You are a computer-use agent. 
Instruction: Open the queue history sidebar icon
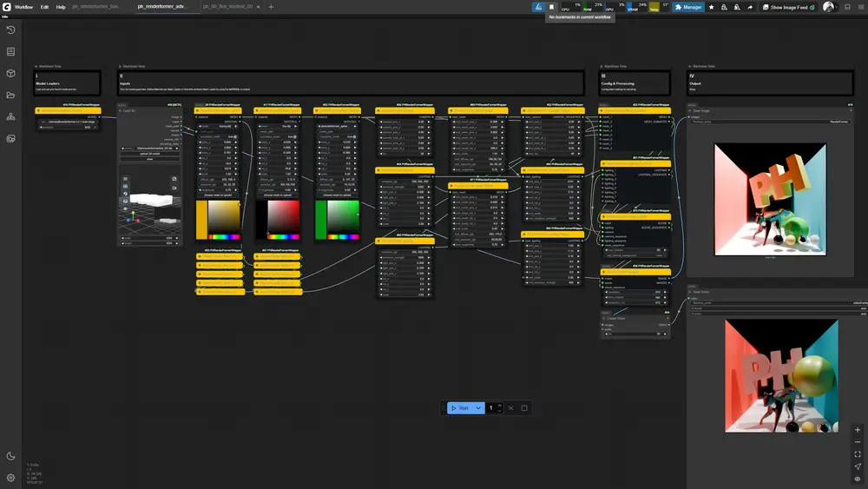click(10, 30)
